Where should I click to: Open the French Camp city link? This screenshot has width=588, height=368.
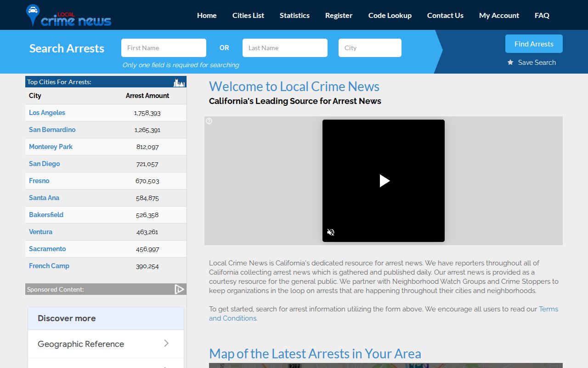point(49,266)
